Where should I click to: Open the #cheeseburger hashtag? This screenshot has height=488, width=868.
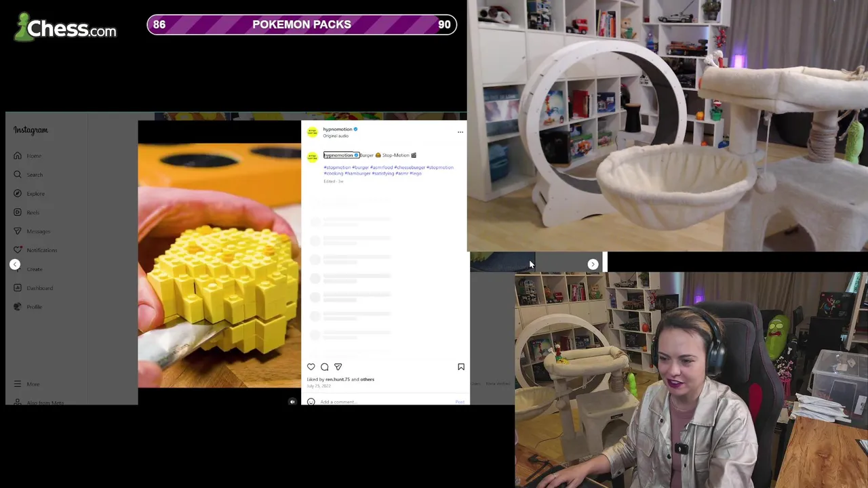point(410,167)
